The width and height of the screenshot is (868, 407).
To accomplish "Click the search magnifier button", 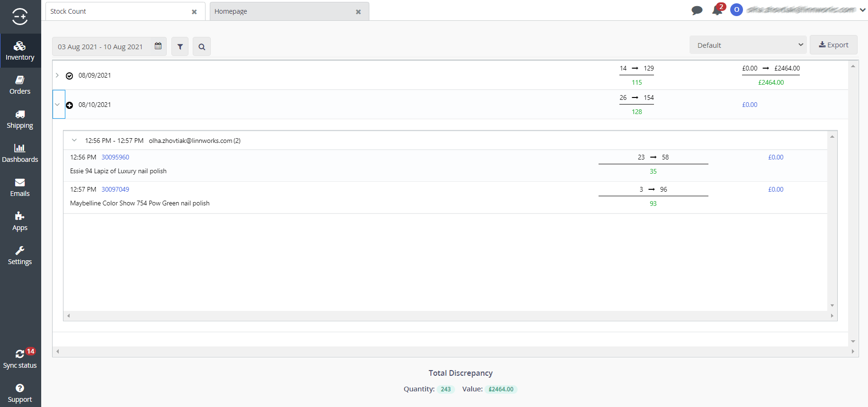I will coord(202,46).
